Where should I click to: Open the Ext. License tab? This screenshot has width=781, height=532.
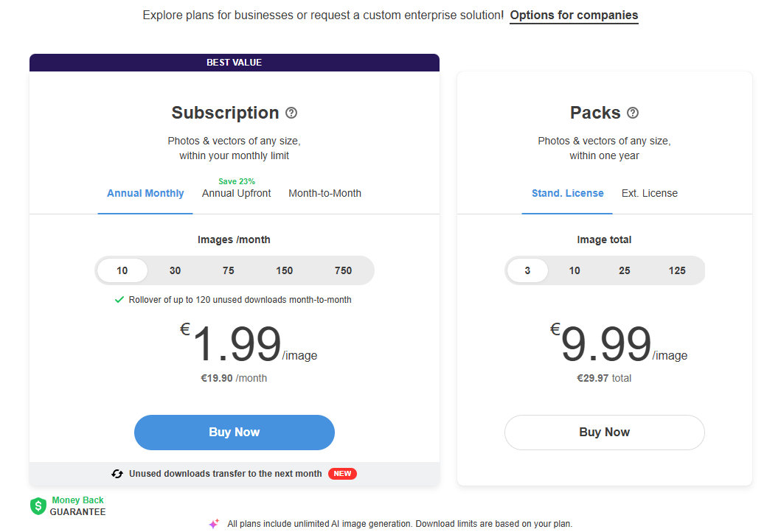tap(650, 193)
